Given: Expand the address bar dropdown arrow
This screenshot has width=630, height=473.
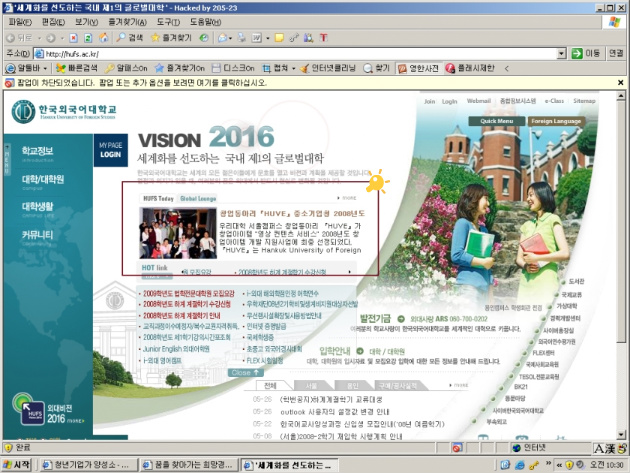Looking at the screenshot, I should [562, 53].
